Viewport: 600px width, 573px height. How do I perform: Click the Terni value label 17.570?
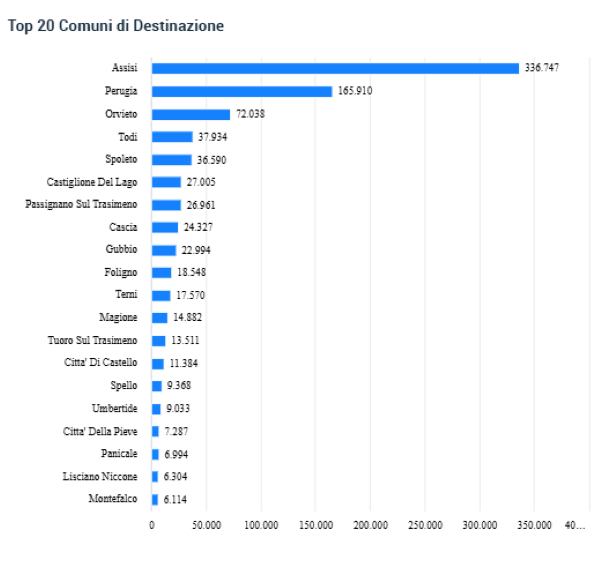tap(192, 295)
